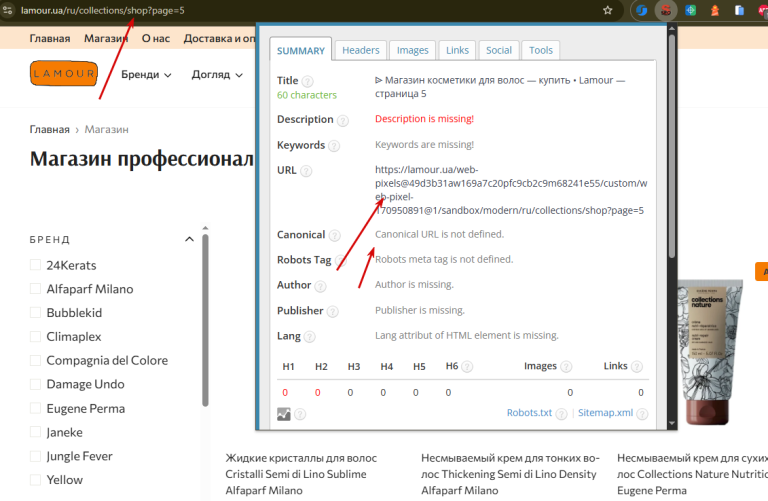Open the Sitemap.xml link

605,413
